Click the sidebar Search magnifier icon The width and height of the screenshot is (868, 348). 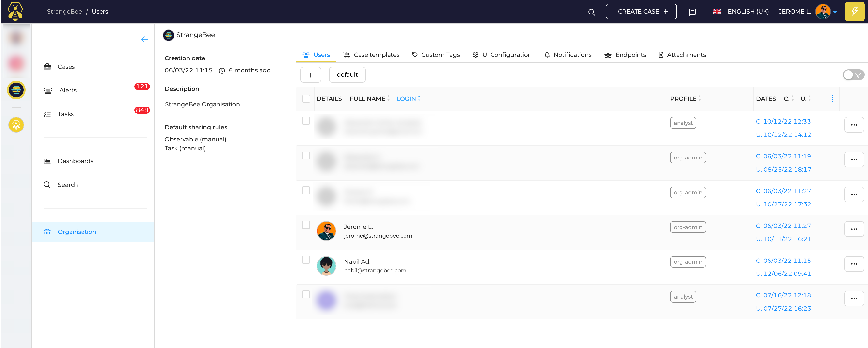click(x=47, y=185)
